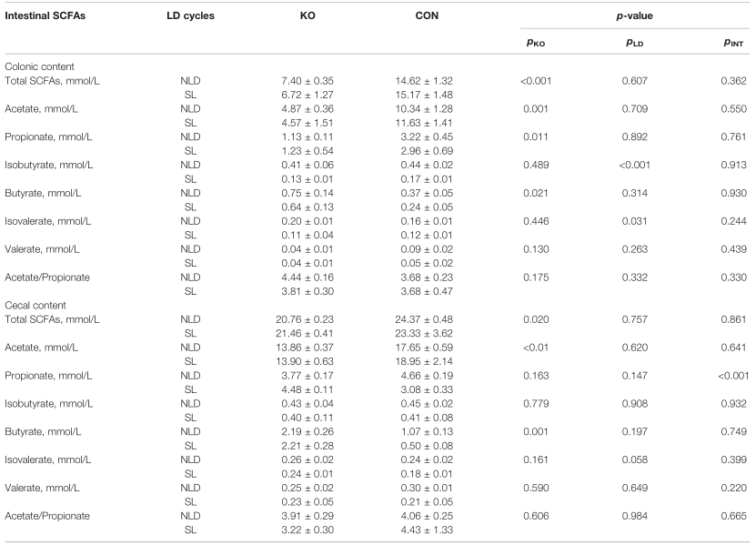Click the 7.40 ± 0.35 KO value
The width and height of the screenshot is (756, 545).
(x=307, y=81)
